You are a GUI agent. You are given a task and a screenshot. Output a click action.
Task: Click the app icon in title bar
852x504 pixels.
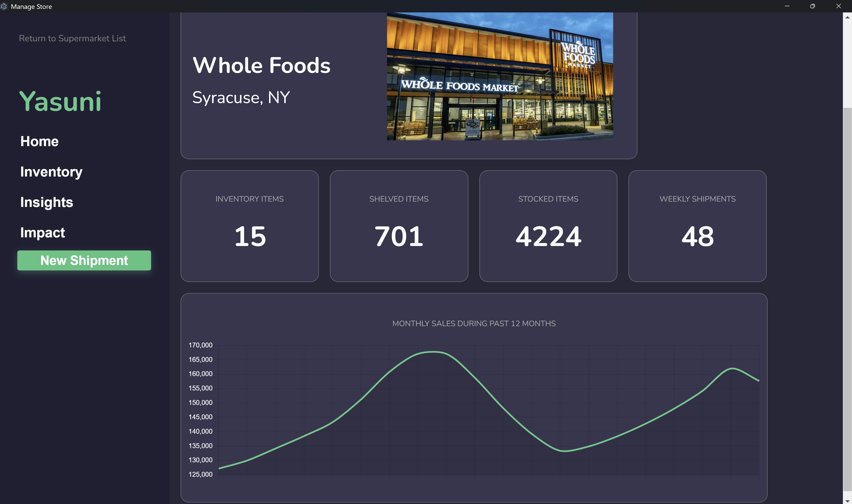4,6
